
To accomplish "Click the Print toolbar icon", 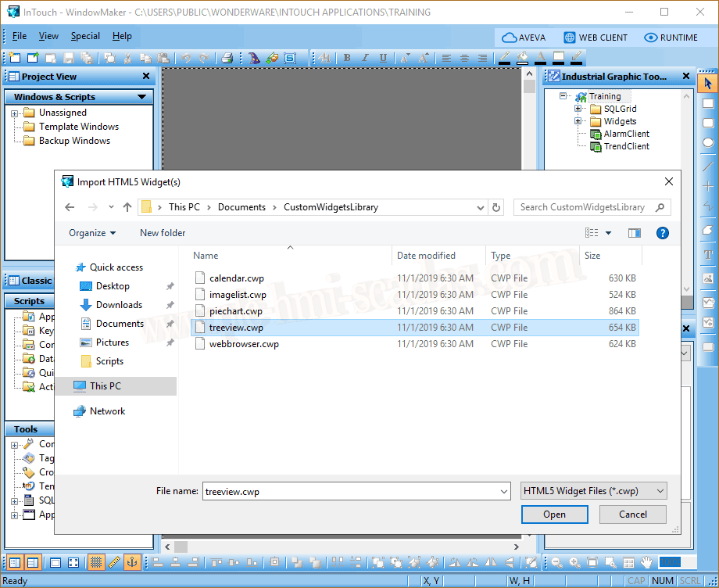I will [227, 58].
